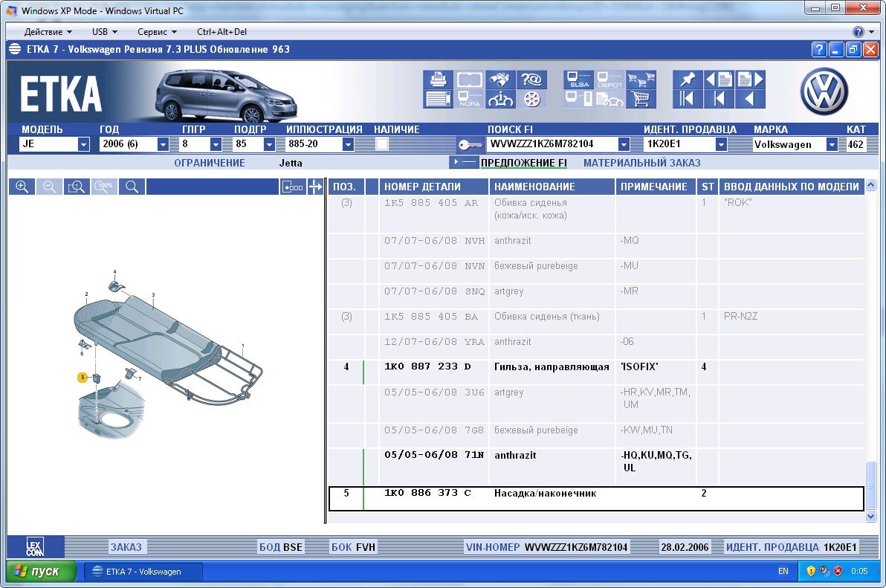Open the Действие menu
Viewport: 886px width, 588px height.
coord(48,32)
